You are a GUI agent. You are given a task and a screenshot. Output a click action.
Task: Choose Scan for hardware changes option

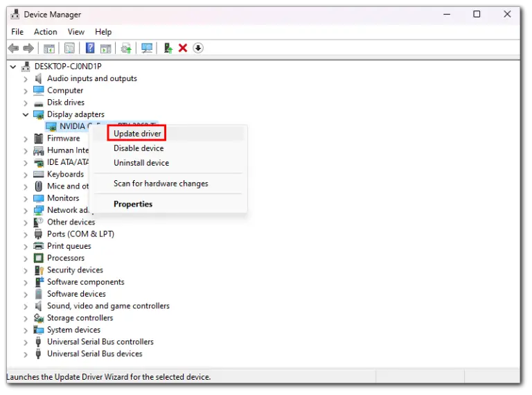tap(161, 184)
